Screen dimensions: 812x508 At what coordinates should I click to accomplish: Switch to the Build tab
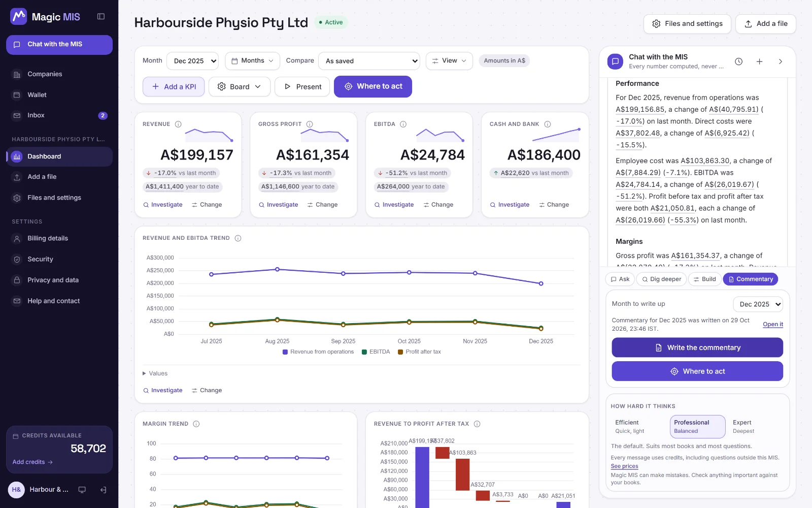tap(704, 279)
